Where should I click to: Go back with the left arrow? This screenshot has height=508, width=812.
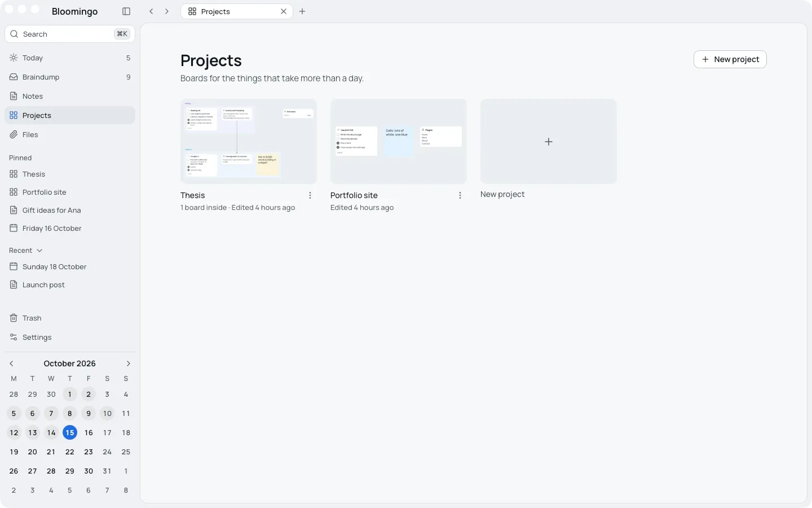click(151, 11)
